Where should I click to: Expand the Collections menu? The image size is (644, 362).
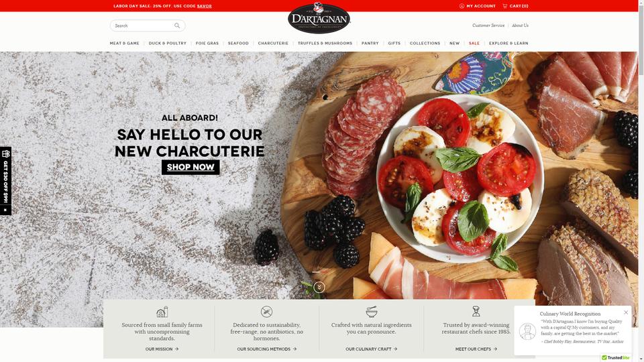(x=425, y=43)
